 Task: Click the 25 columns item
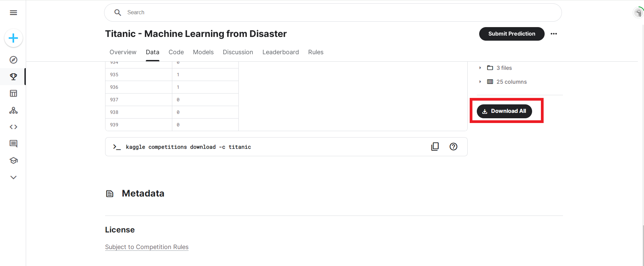click(507, 82)
